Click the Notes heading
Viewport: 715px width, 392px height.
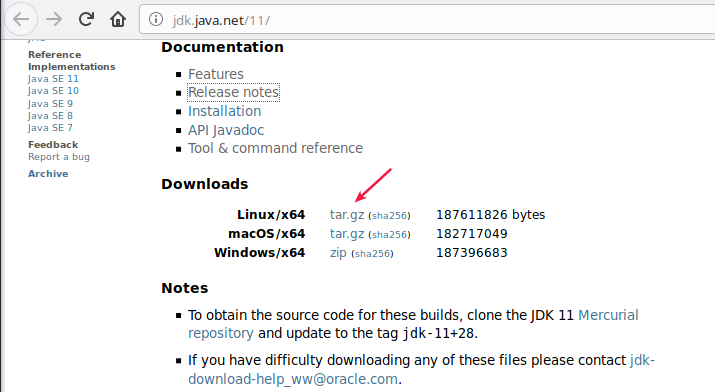[x=185, y=288]
